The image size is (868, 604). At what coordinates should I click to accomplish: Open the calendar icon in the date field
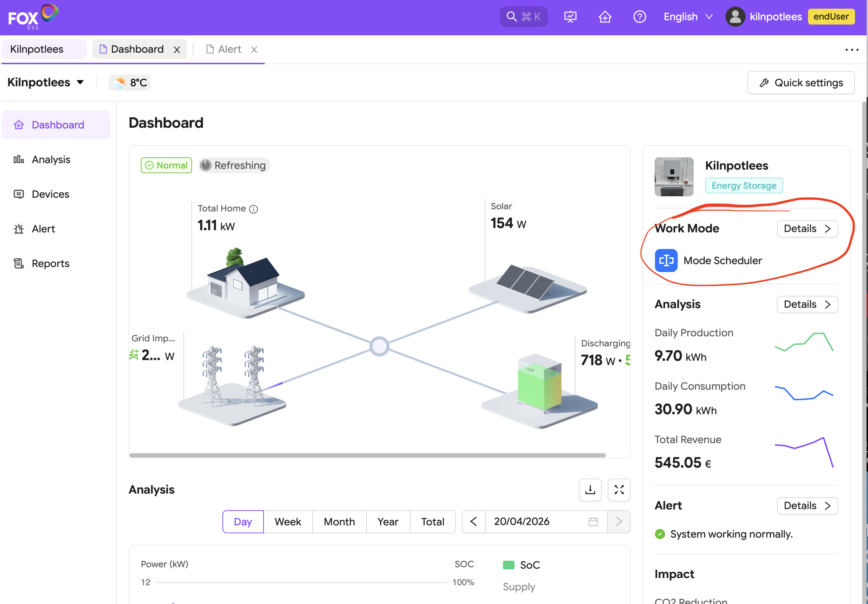click(x=593, y=522)
